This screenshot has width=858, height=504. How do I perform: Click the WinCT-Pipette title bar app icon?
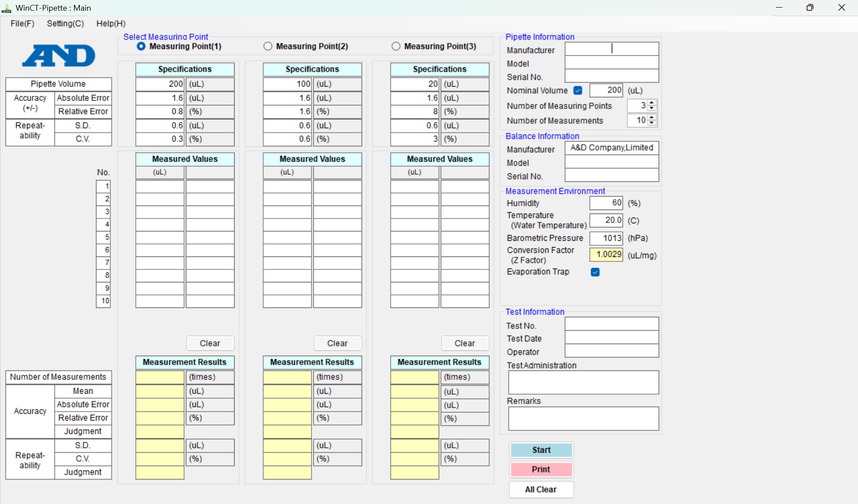(6, 8)
